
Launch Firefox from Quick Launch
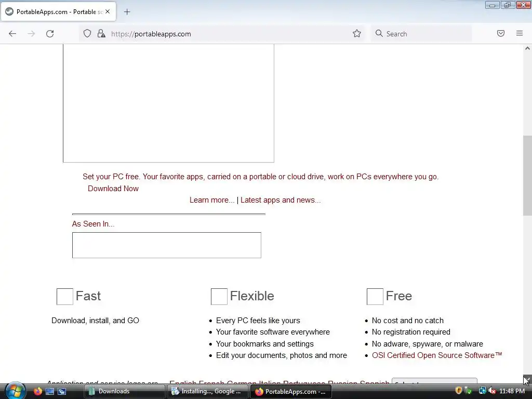pos(37,391)
